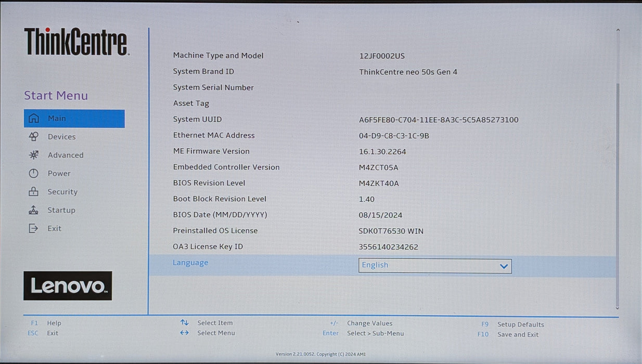This screenshot has height=364, width=642.
Task: Click BIOS Date (MM/DD/YYYY) label
Action: coord(220,215)
